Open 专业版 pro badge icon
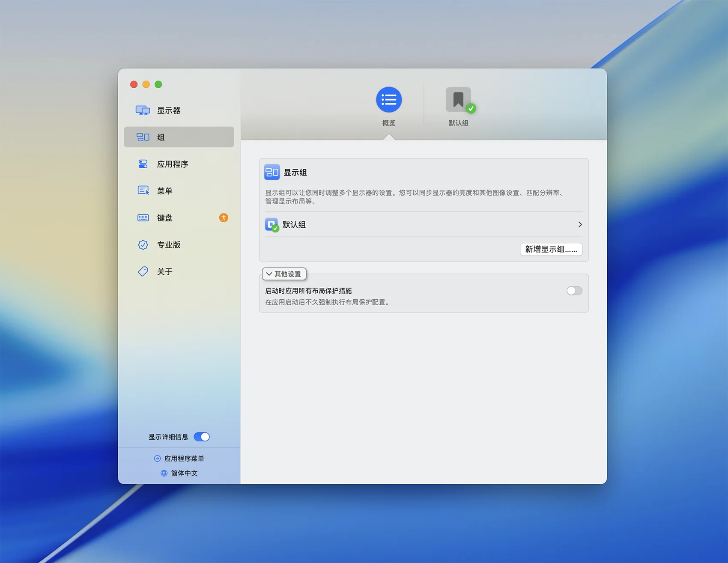This screenshot has height=563, width=728. [x=143, y=245]
